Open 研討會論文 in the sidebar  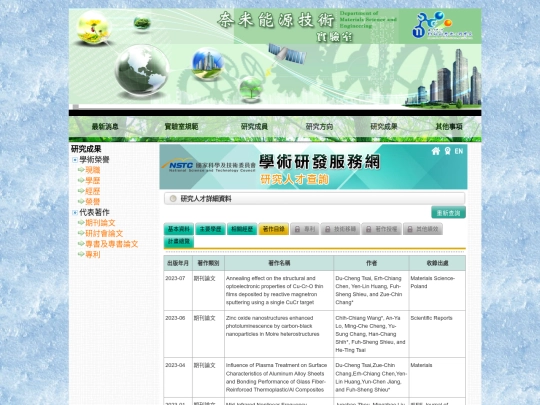click(x=104, y=233)
